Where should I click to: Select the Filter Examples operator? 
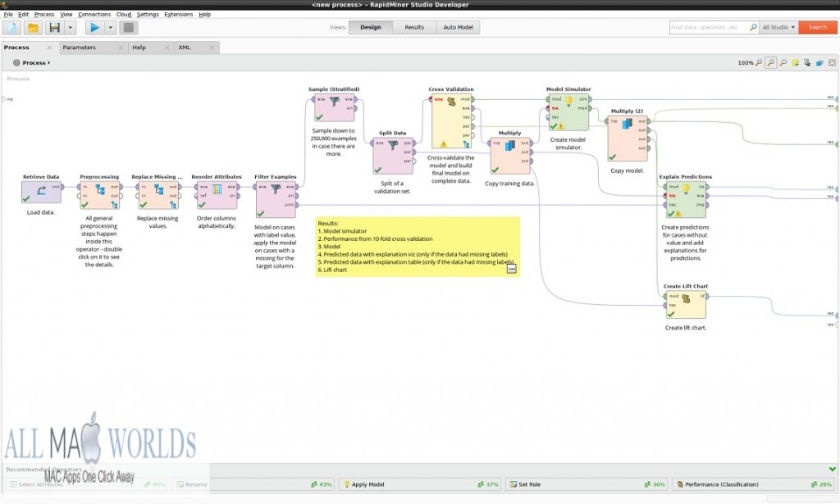(x=276, y=200)
